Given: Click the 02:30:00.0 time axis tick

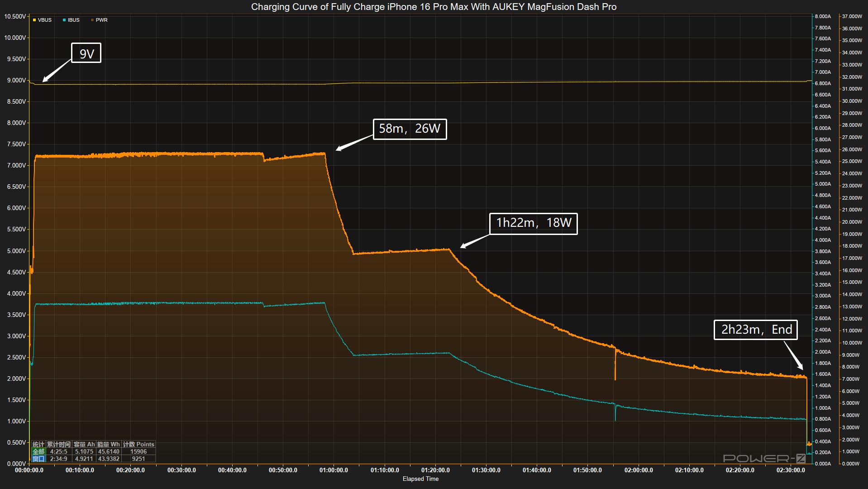Looking at the screenshot, I should 791,470.
